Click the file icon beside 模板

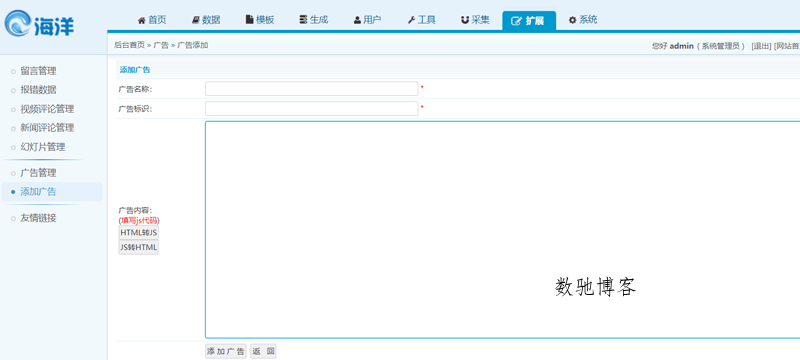click(x=249, y=20)
